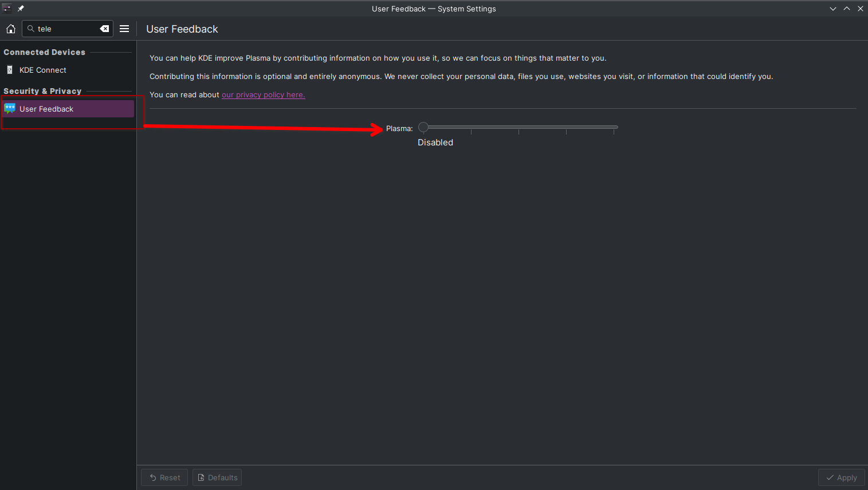This screenshot has width=868, height=490.
Task: Restore settings with the Defaults button
Action: click(x=217, y=477)
